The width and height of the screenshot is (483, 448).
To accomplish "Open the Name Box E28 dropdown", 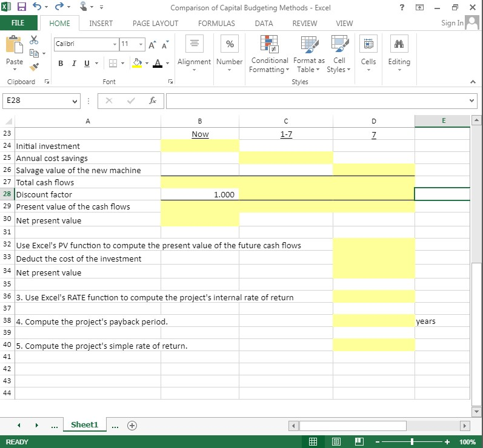I will [x=75, y=101].
